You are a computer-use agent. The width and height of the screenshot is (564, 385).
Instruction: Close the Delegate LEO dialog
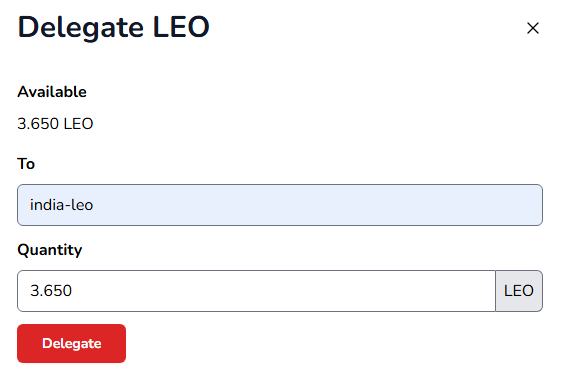[533, 28]
